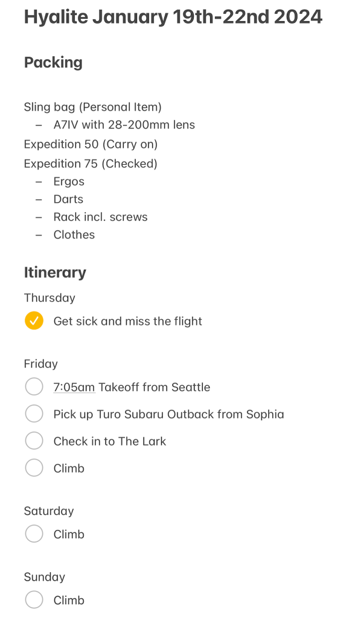Viewport: 364px width, 618px height.
Task: Check the Climb checkbox under Friday
Action: click(34, 468)
